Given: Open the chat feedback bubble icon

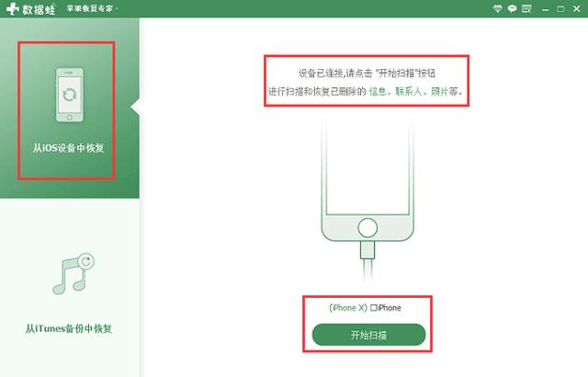Looking at the screenshot, I should 512,8.
